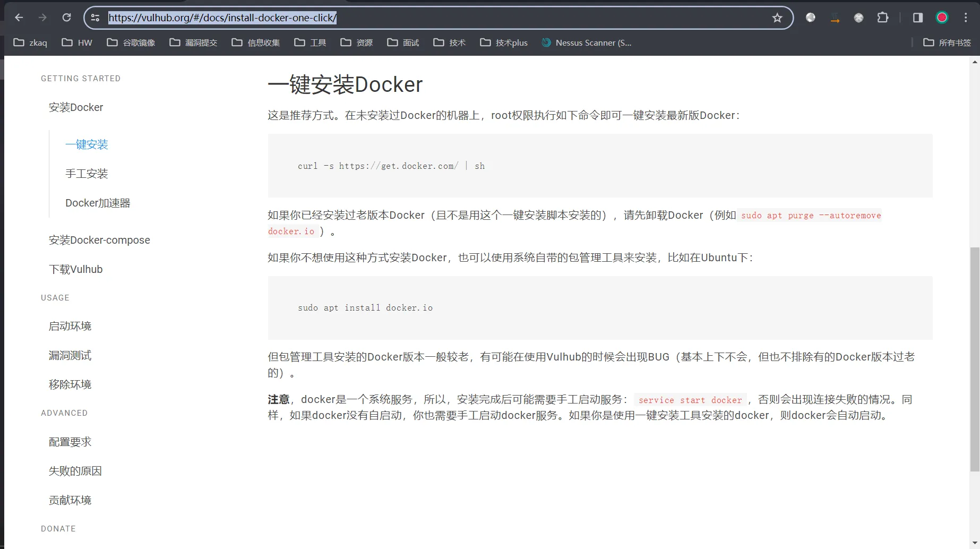Screen dimensions: 980x549
Task: Open the 手工安装 sidebar entry
Action: point(86,173)
